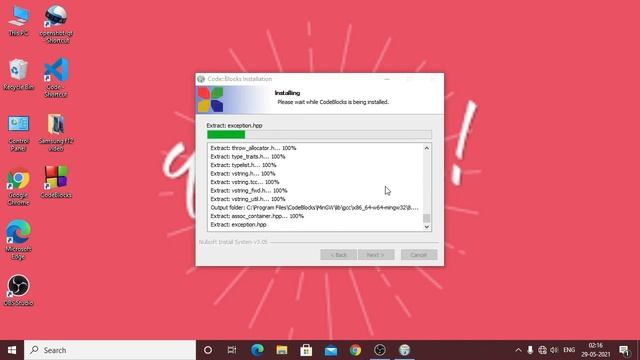Open network status tray icon
Viewport: 640px width, 360px height.
click(542, 350)
